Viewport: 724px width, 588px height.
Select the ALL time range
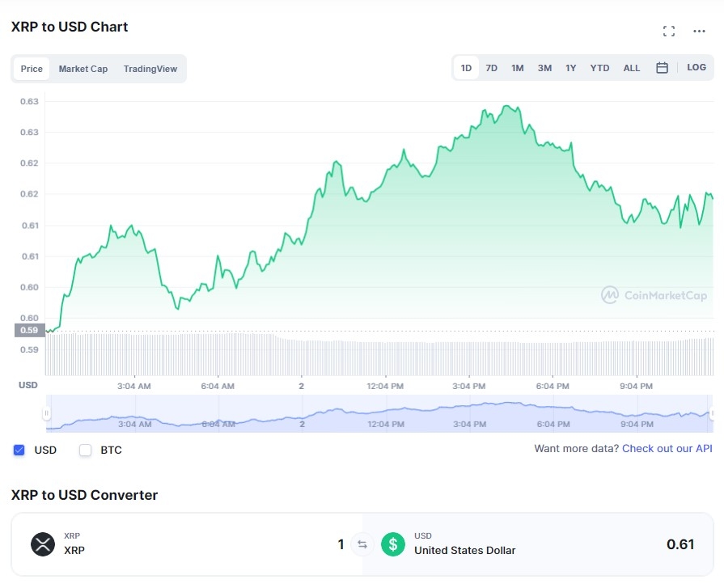pyautogui.click(x=631, y=68)
